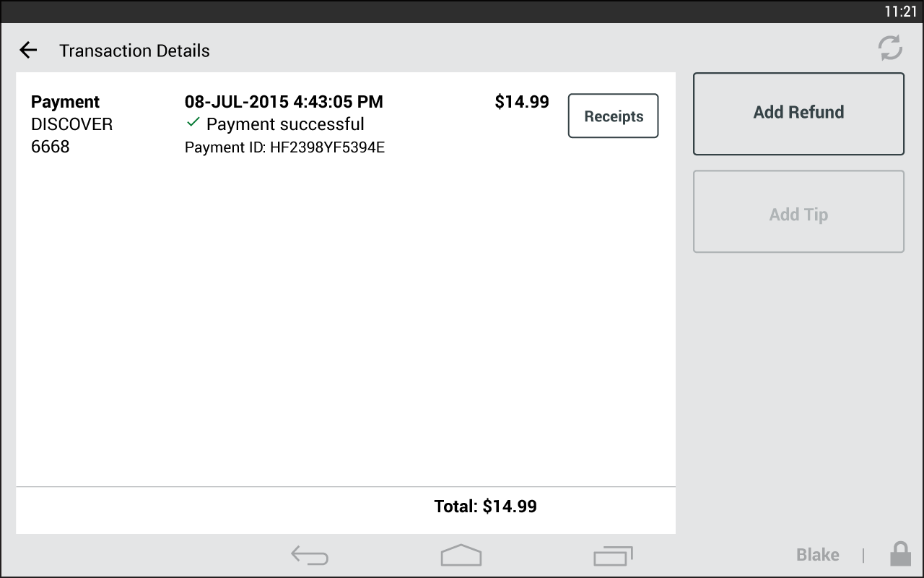Image resolution: width=924 pixels, height=578 pixels.
Task: Click the green payment successful checkmark
Action: tap(193, 123)
